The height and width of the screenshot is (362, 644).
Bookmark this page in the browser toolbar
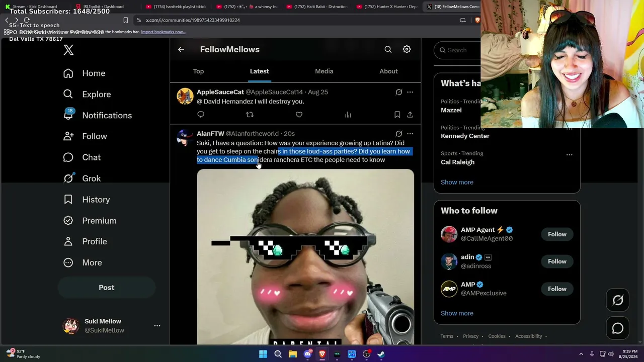[x=125, y=20]
